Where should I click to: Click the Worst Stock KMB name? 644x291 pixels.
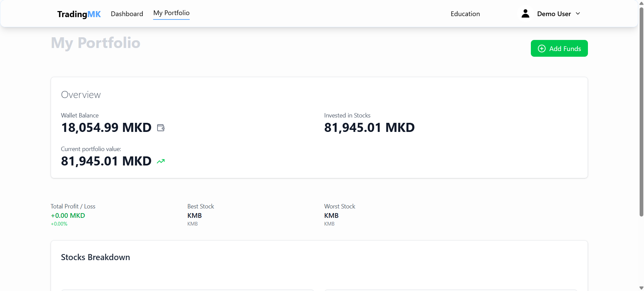(x=331, y=215)
